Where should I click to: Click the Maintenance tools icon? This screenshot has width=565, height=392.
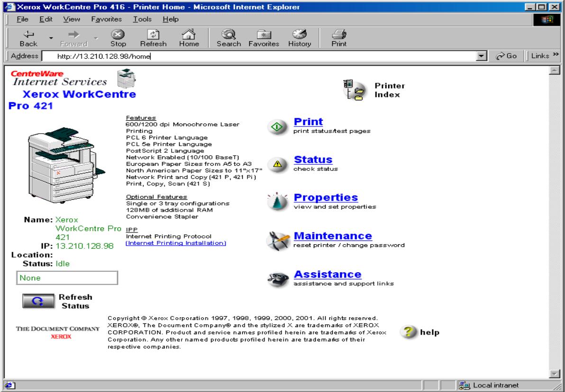coord(277,241)
